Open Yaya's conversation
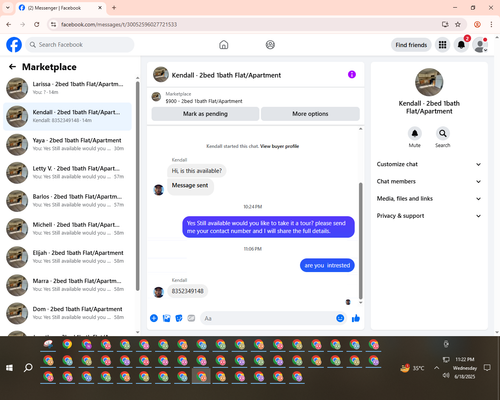Screen dimensions: 500x400 67,144
